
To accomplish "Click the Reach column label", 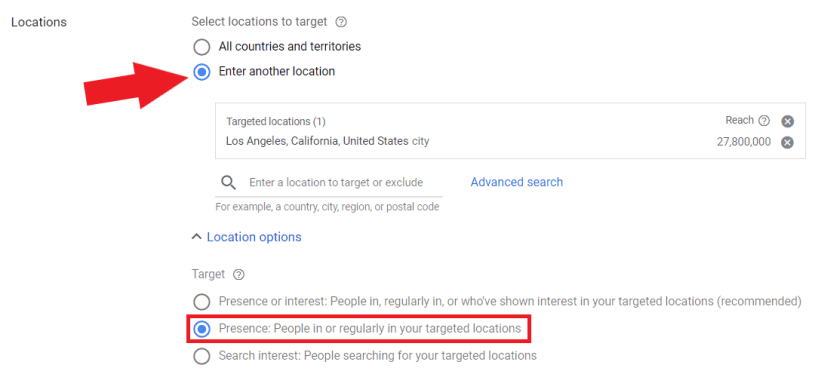I will click(739, 120).
